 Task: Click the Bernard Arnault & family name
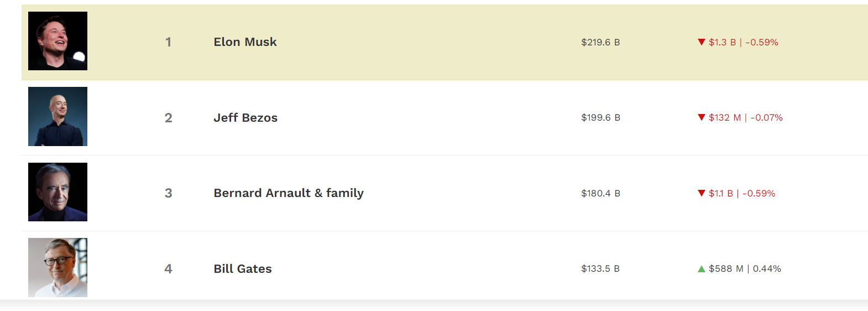click(289, 193)
